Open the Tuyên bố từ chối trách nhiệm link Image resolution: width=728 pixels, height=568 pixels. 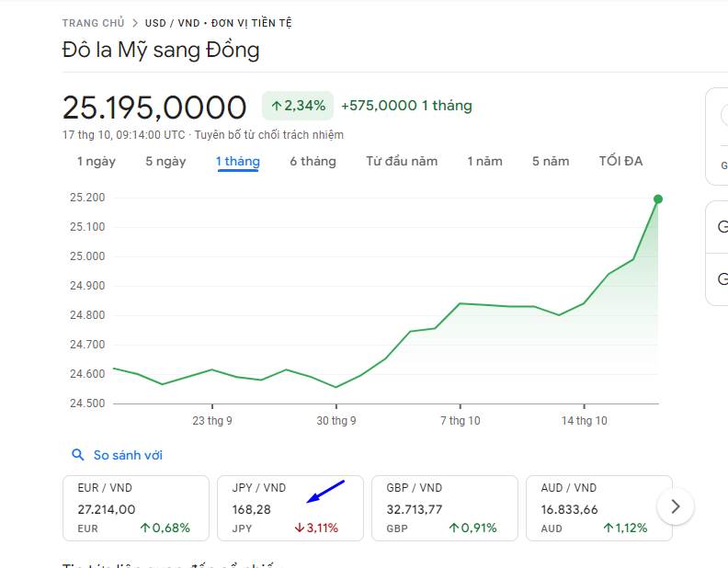pyautogui.click(x=269, y=135)
